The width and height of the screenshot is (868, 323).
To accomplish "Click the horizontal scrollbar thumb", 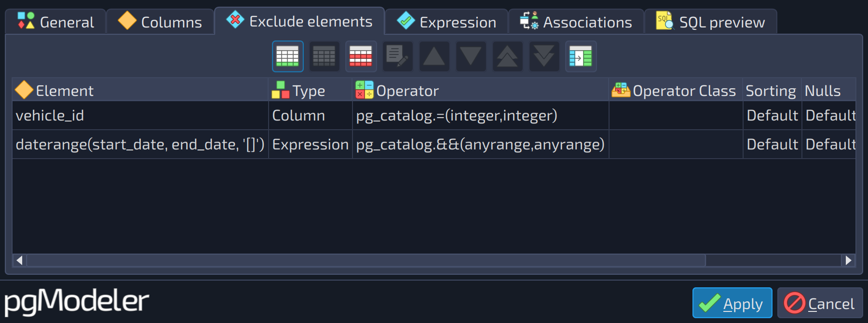I will (x=366, y=260).
